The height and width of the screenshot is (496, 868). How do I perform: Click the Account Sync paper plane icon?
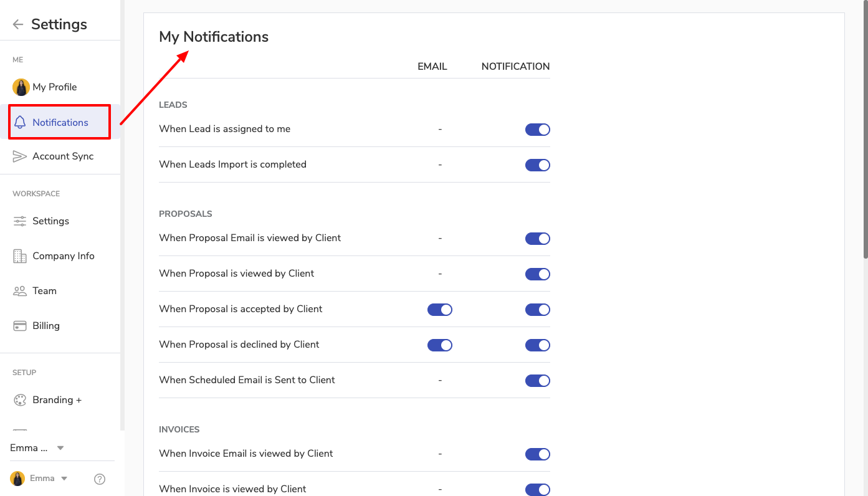pos(20,156)
